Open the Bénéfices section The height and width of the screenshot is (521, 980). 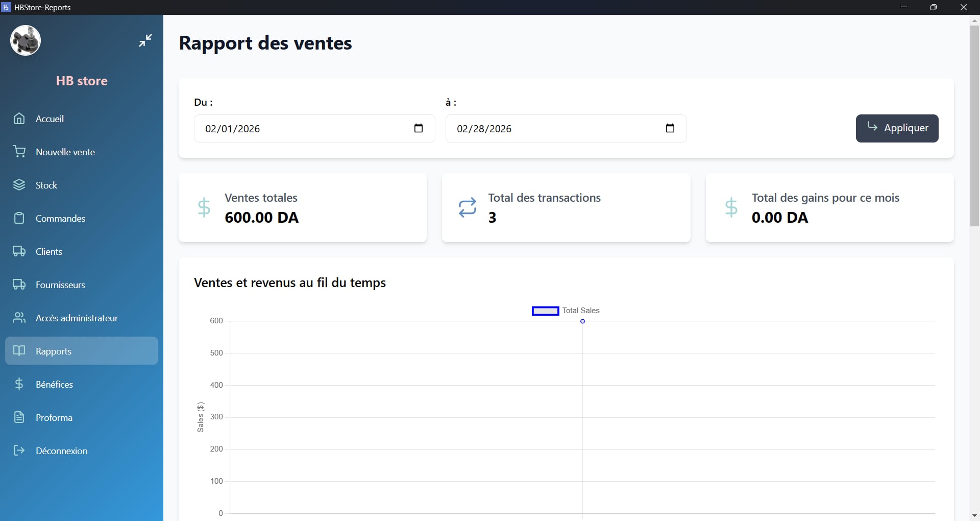[x=55, y=384]
